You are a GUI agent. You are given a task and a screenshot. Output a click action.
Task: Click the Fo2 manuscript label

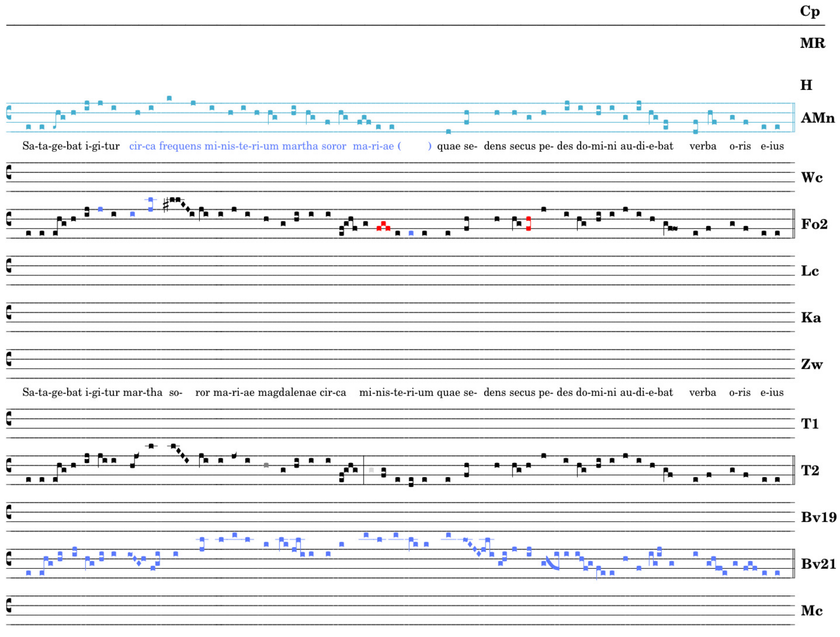pos(814,225)
